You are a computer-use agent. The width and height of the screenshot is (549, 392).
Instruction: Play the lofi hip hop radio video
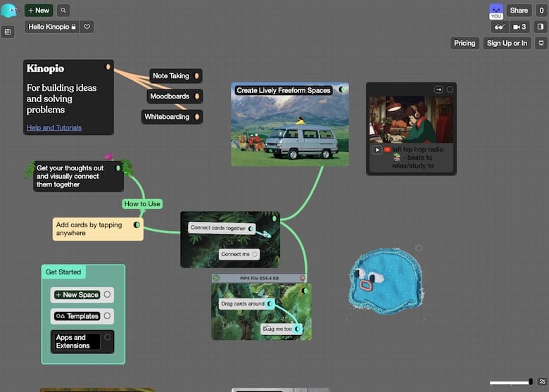tap(377, 150)
